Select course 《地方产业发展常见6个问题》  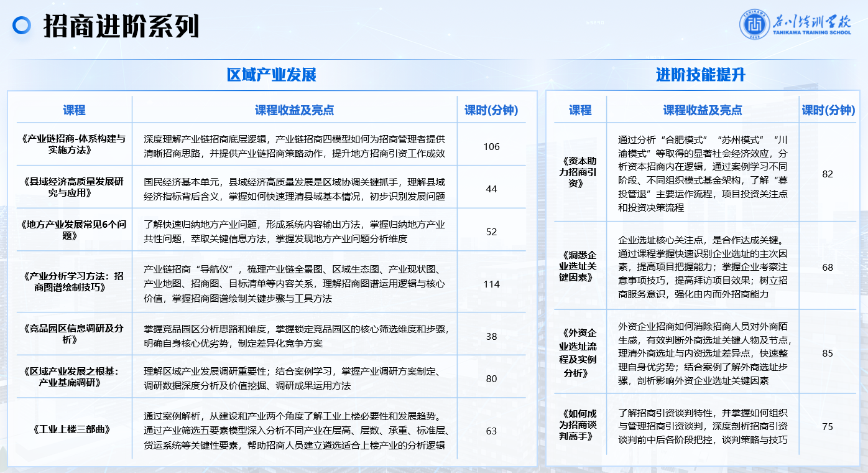click(x=73, y=230)
